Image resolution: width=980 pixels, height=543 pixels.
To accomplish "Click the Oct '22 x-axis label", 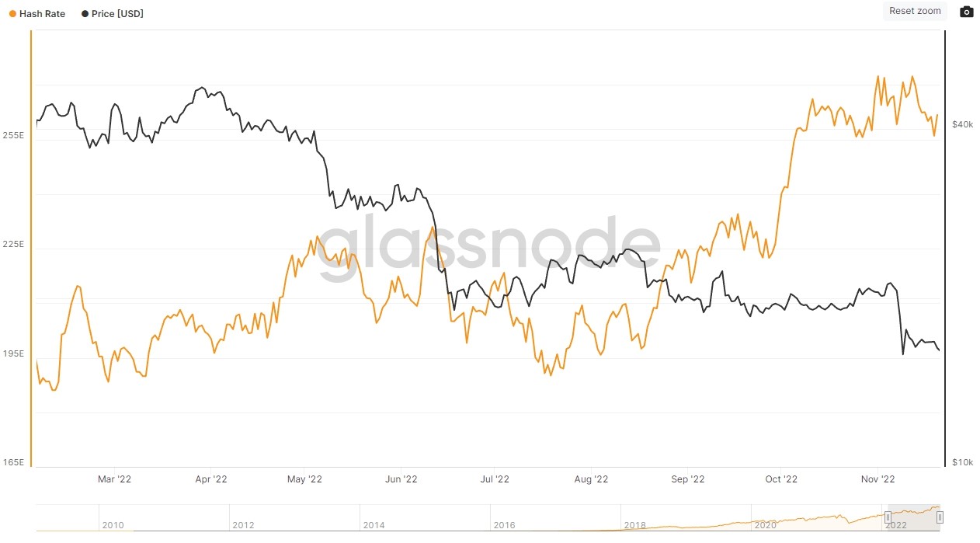I will point(781,479).
